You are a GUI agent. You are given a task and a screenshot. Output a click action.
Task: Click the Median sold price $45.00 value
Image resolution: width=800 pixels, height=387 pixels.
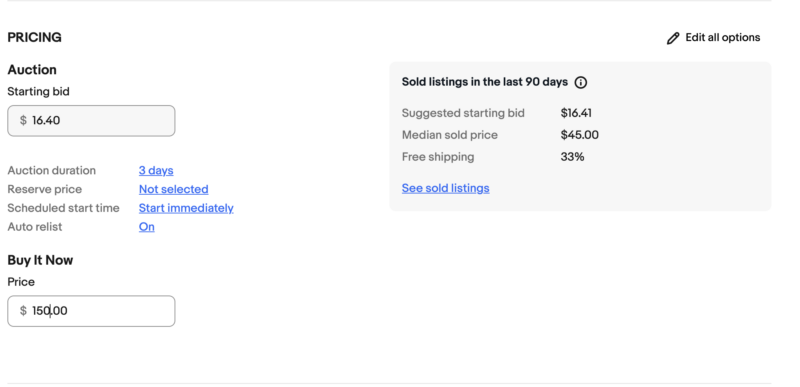[580, 135]
